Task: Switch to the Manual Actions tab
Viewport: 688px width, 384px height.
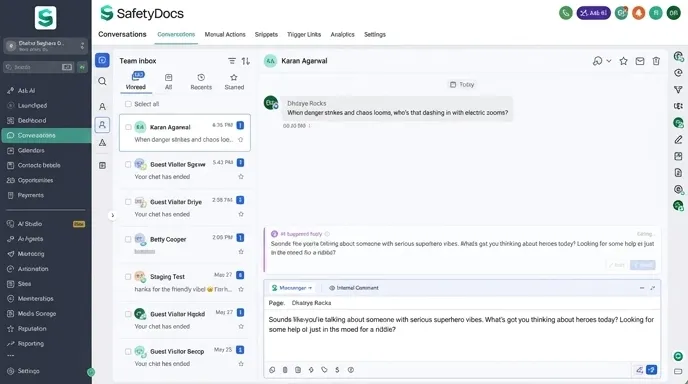Action: (x=225, y=34)
